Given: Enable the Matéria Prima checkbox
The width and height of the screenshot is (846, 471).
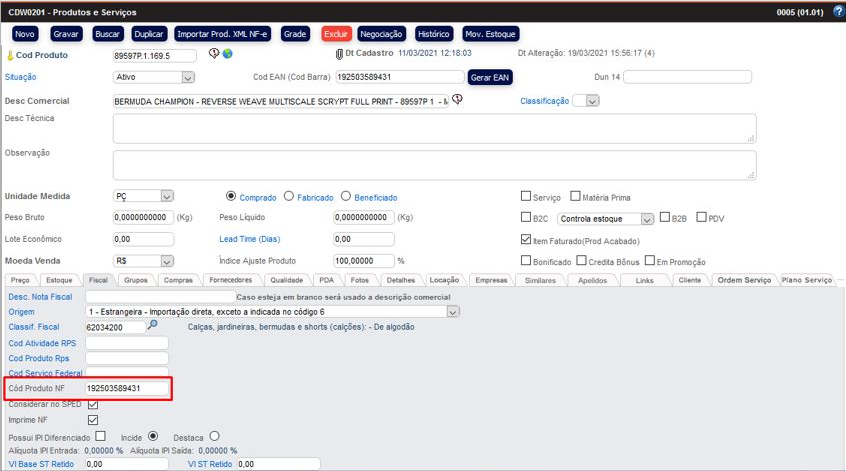Looking at the screenshot, I should pyautogui.click(x=575, y=197).
